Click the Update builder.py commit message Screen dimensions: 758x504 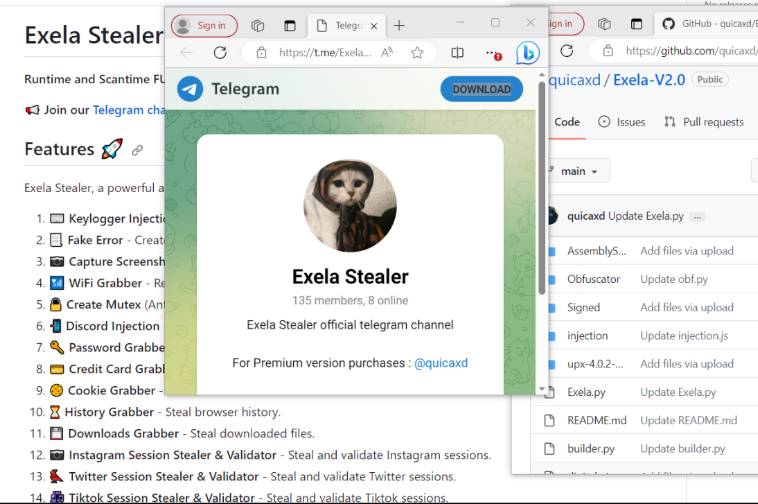pyautogui.click(x=683, y=449)
